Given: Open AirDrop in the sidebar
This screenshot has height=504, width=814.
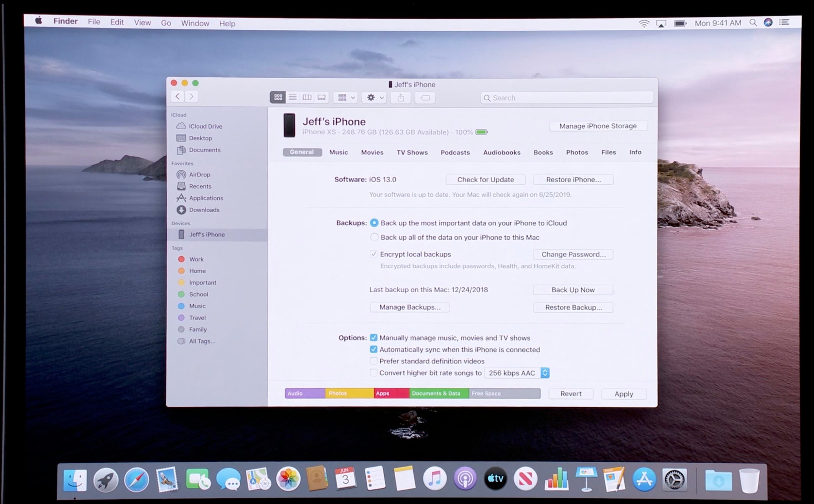Looking at the screenshot, I should pyautogui.click(x=199, y=174).
